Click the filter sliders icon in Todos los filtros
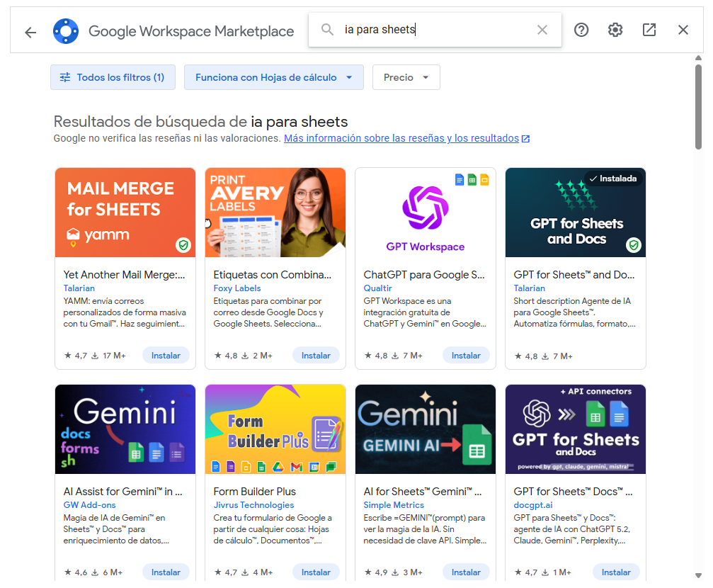Screen dimensions: 713x588 [65, 77]
